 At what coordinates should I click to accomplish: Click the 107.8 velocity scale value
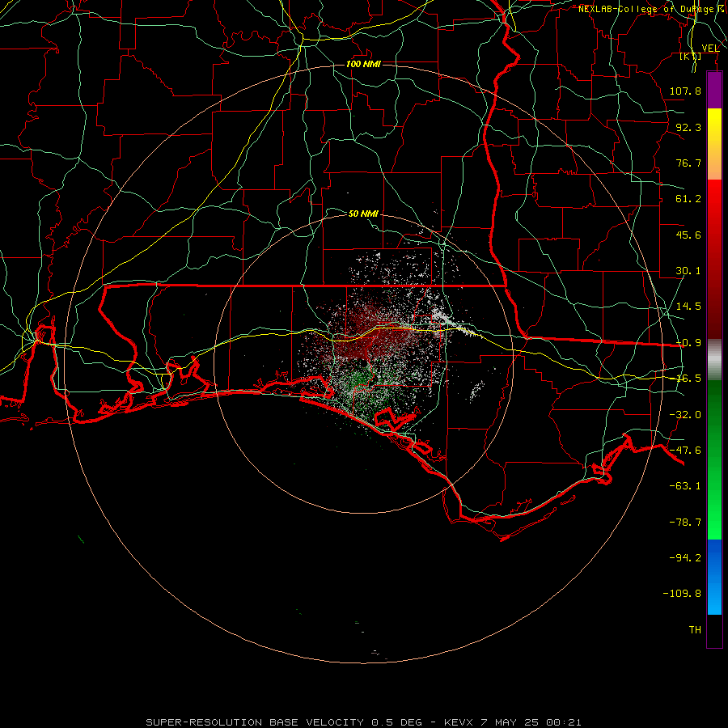coord(685,91)
